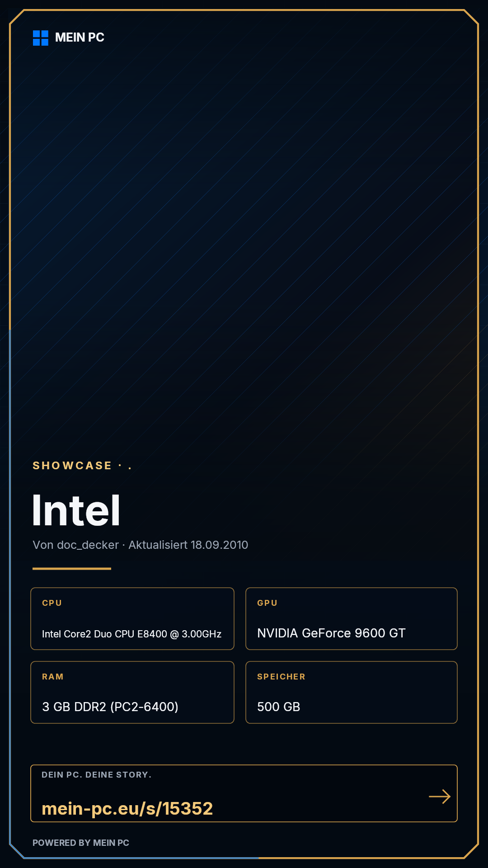The image size is (488, 868).
Task: Click the SPEICHER label heading
Action: (281, 677)
